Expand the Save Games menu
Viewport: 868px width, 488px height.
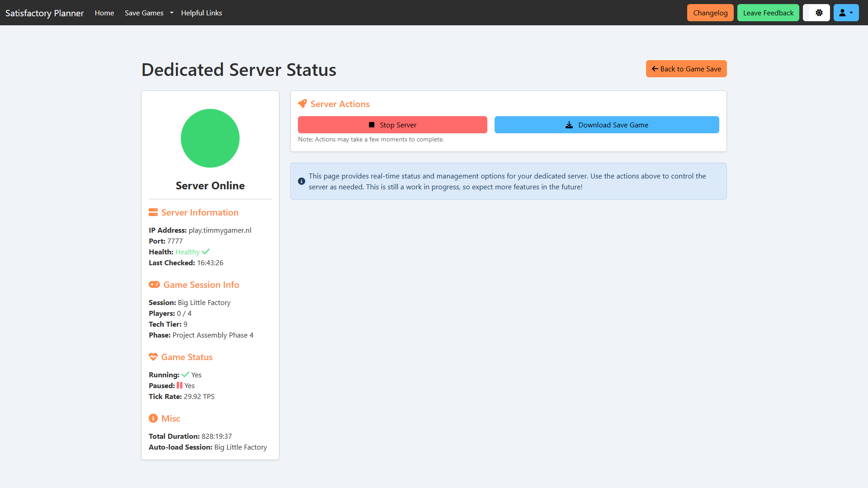point(144,13)
